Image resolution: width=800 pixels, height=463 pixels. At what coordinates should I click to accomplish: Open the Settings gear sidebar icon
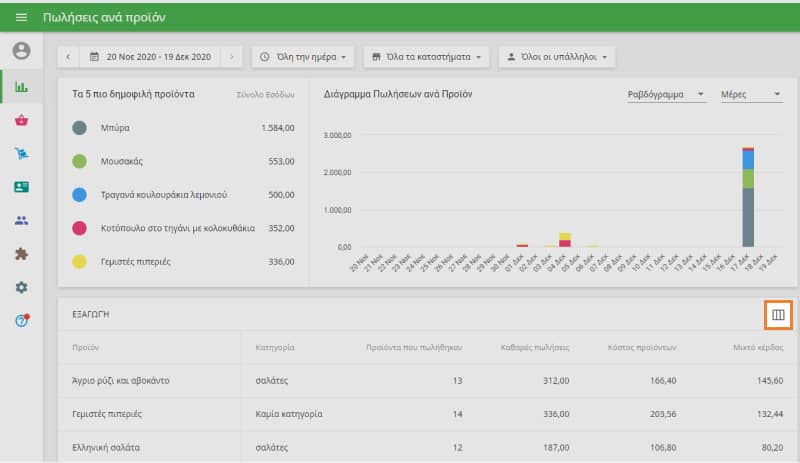click(21, 287)
